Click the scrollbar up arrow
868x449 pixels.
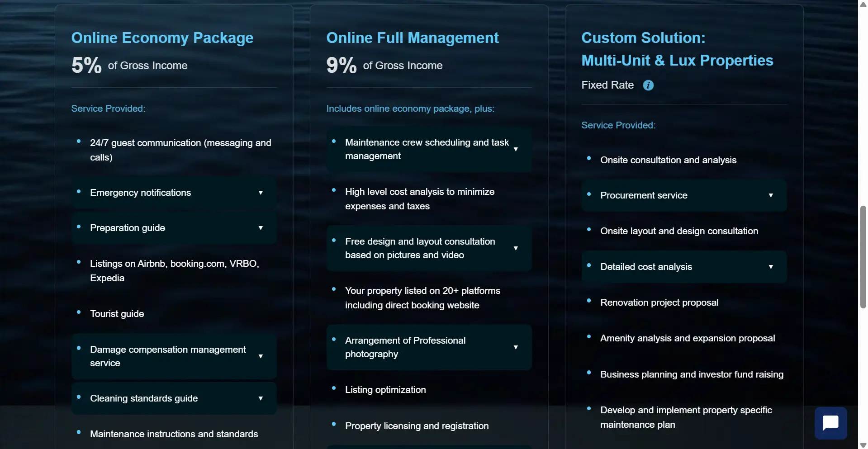(863, 4)
